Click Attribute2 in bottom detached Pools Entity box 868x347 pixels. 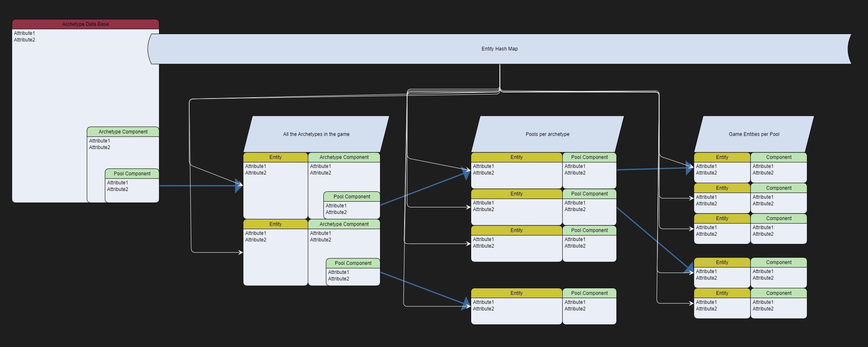tap(483, 309)
